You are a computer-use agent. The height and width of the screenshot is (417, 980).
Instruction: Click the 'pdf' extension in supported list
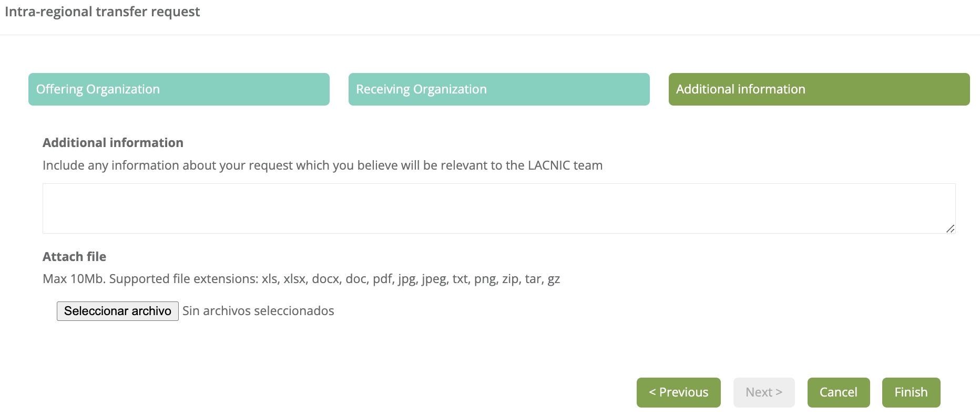click(x=382, y=279)
